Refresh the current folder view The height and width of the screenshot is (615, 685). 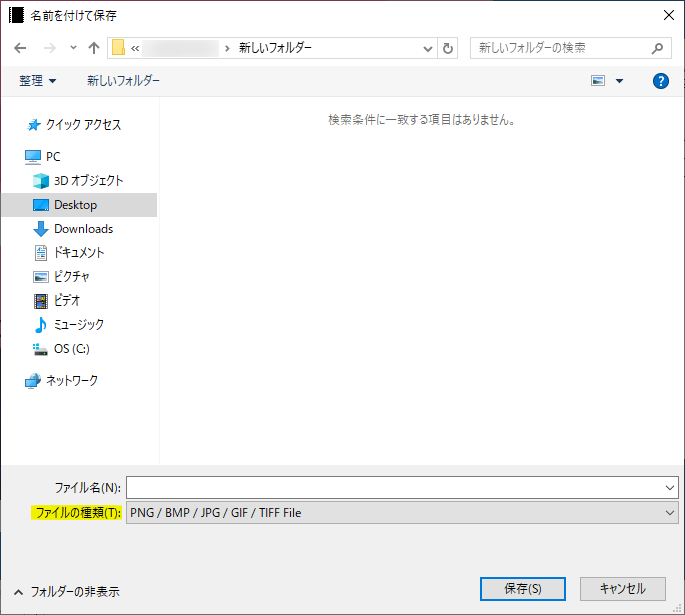(x=448, y=48)
